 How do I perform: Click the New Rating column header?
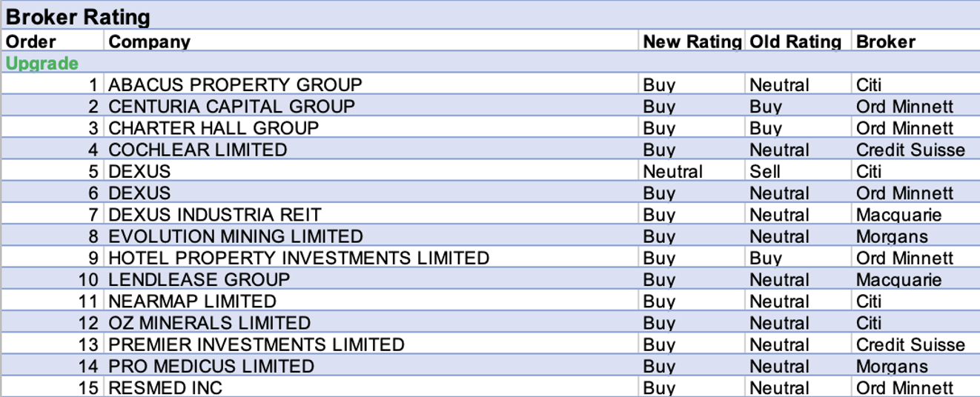tap(692, 41)
